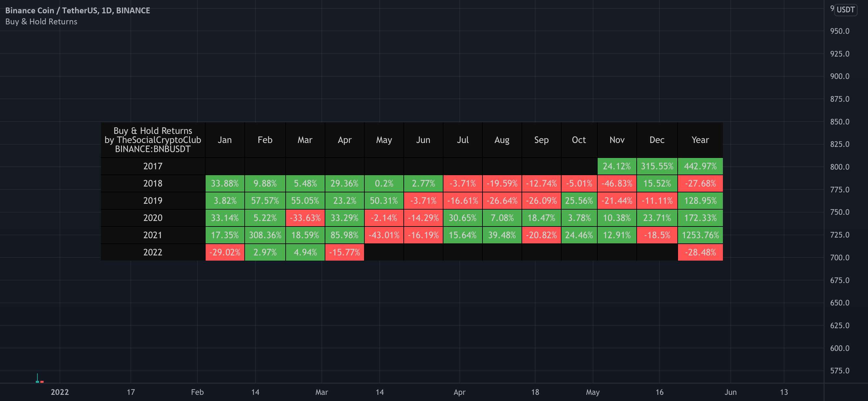Select the Buy & Hold Returns indicator label
The height and width of the screenshot is (401, 868).
coord(41,21)
